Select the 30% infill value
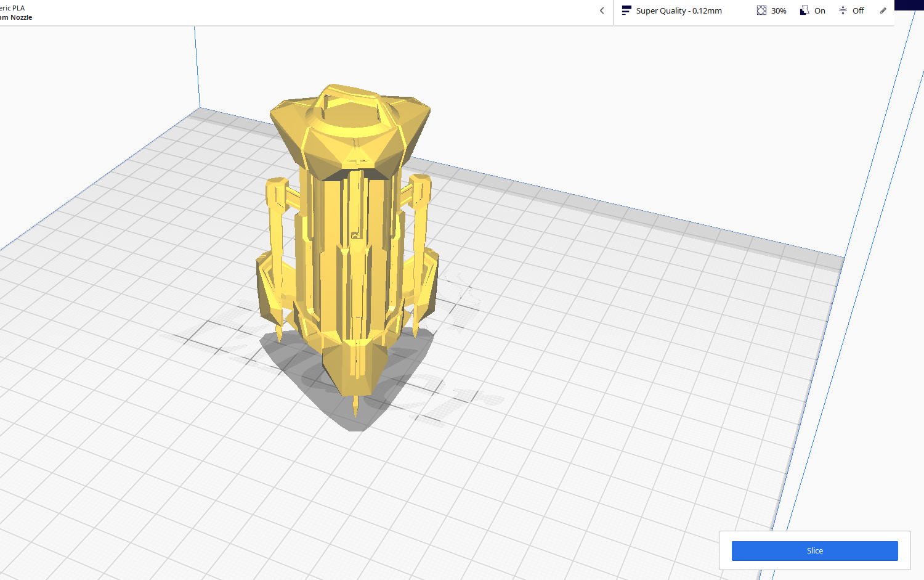The height and width of the screenshot is (580, 924). coord(779,10)
